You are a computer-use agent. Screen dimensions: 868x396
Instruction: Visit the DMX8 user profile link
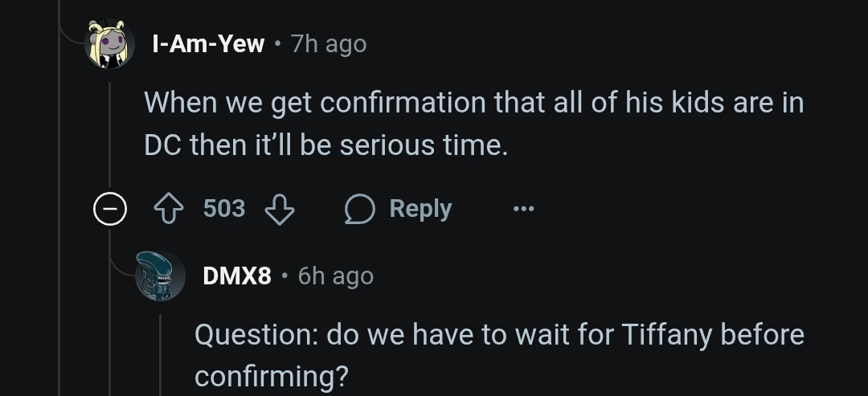click(237, 276)
